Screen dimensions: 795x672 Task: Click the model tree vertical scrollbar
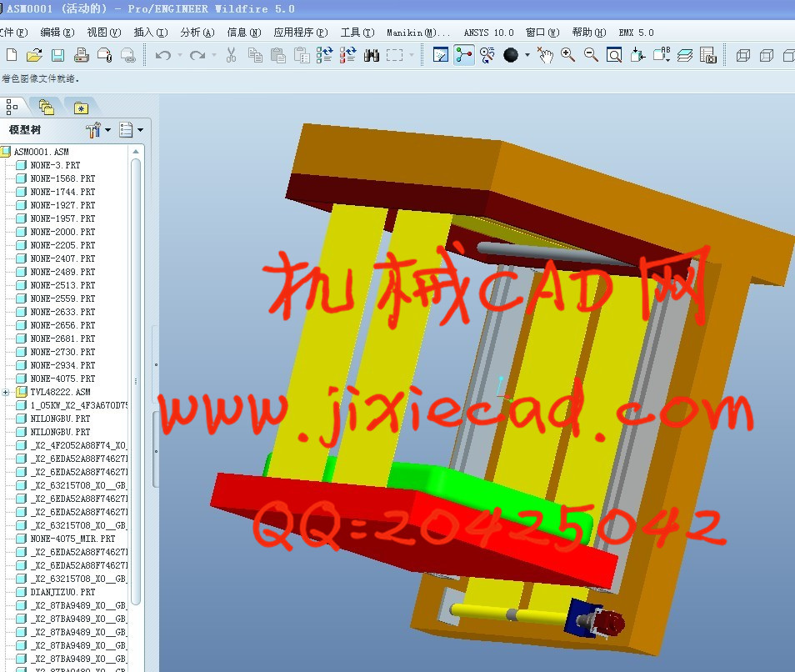(x=136, y=375)
